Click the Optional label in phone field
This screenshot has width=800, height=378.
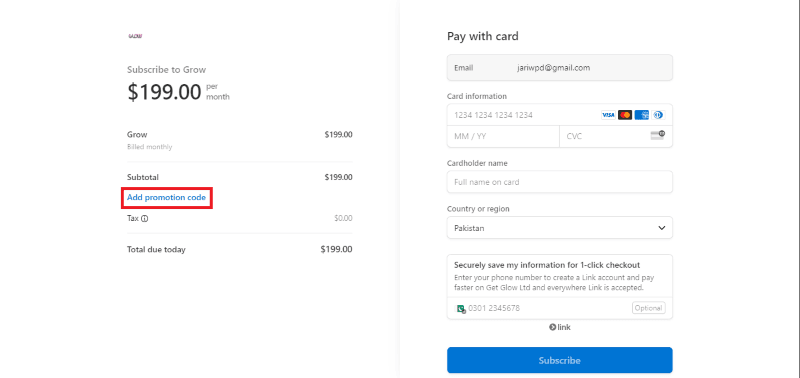[x=648, y=308]
